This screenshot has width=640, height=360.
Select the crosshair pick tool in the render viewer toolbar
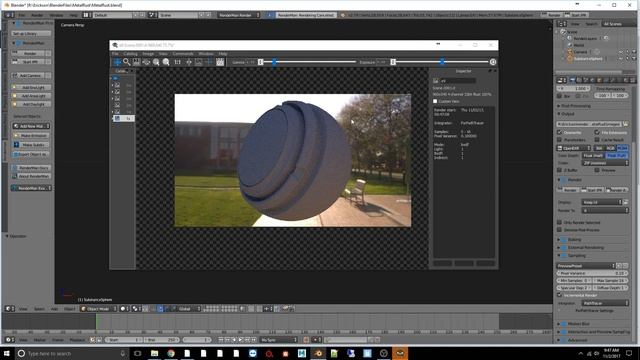tap(117, 62)
